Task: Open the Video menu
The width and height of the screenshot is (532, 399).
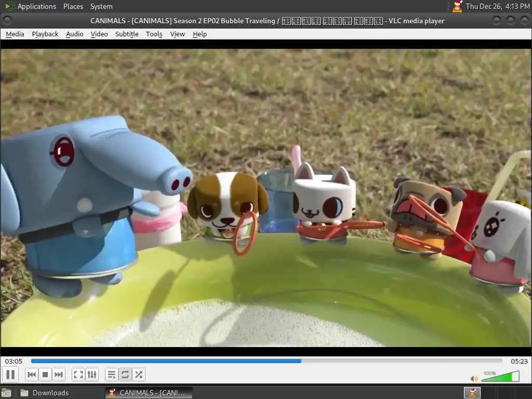Action: (99, 34)
